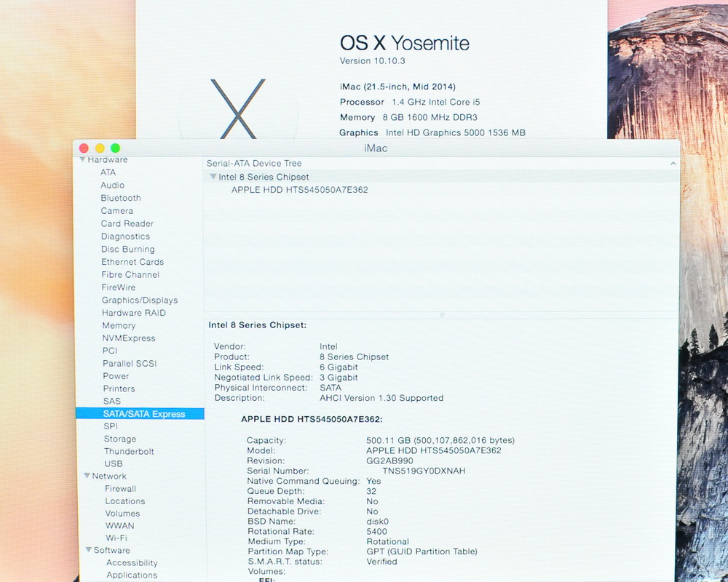The width and height of the screenshot is (728, 582).
Task: Click the Intel 8 Series Chipset: details heading
Action: click(258, 325)
